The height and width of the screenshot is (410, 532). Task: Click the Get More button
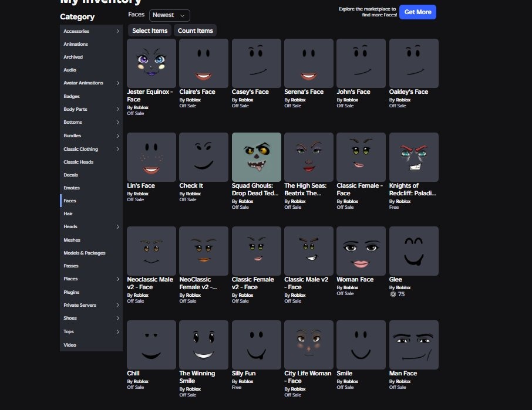pyautogui.click(x=417, y=12)
